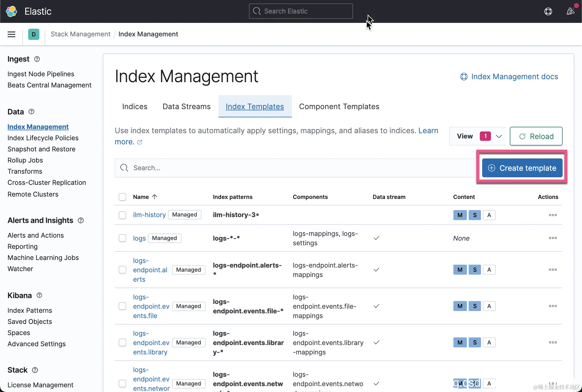Screen dimensions: 582x392
Task: Click the Ingest section help icon
Action: tap(37, 59)
